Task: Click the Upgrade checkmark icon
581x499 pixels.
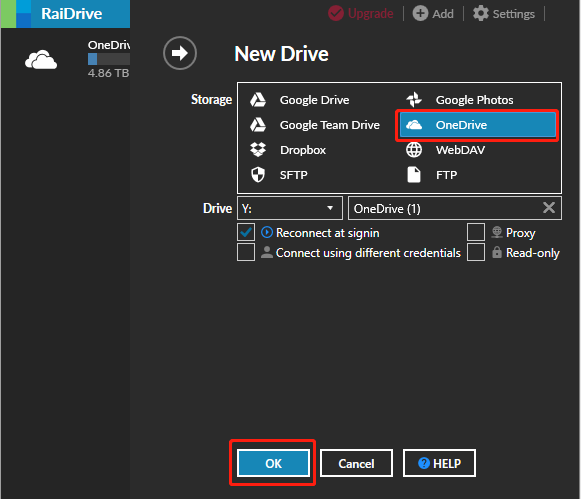Action: click(x=336, y=13)
